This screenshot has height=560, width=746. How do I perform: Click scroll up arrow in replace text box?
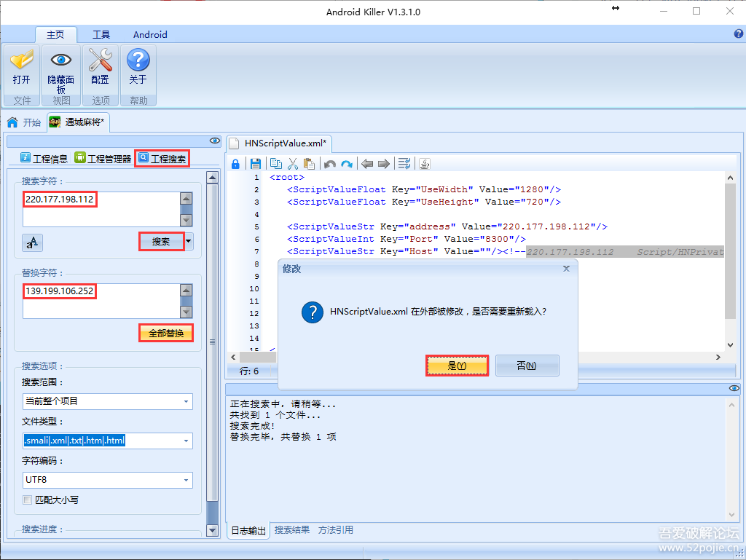tap(186, 290)
